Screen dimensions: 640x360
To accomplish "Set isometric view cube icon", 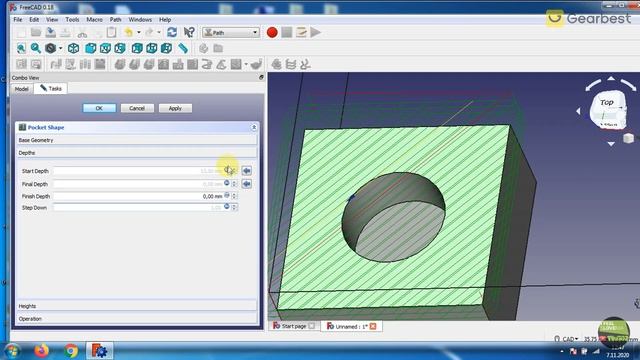I will click(x=73, y=48).
